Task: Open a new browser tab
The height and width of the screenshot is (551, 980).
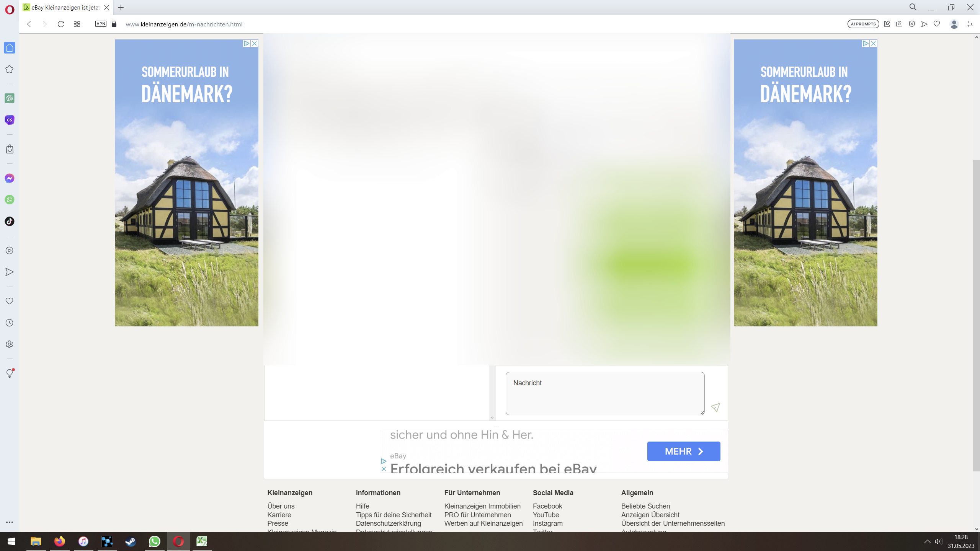Action: point(121,8)
